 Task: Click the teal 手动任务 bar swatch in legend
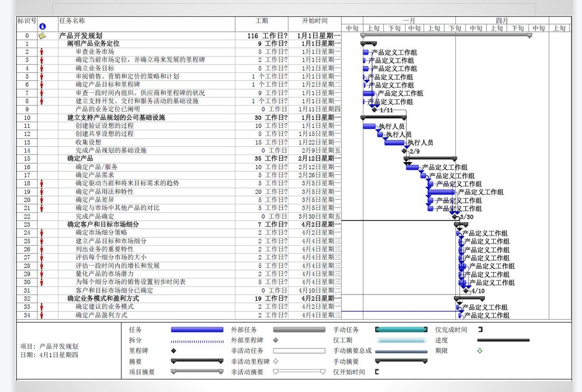tap(401, 328)
